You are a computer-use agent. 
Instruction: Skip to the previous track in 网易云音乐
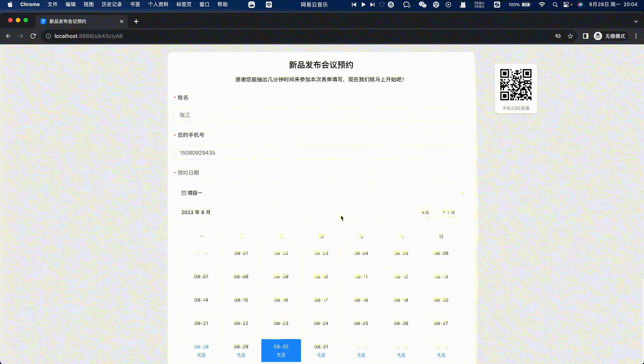[354, 5]
